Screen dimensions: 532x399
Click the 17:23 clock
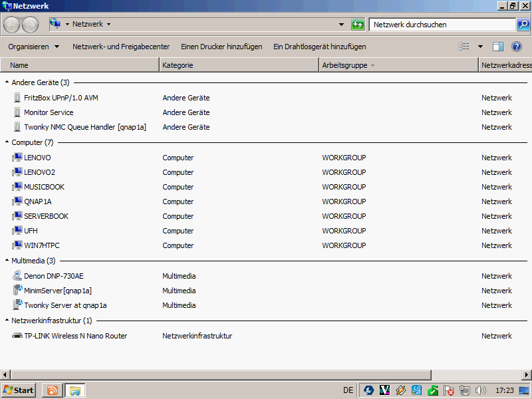coord(505,390)
